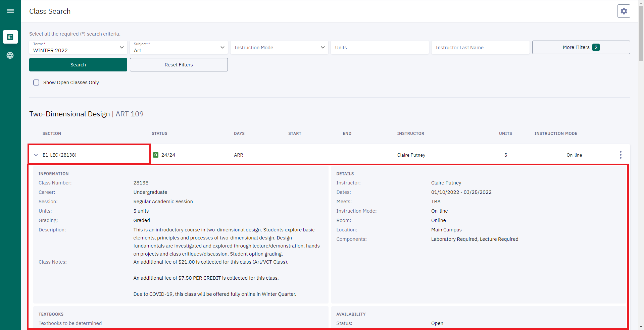
Task: Expand the Instruction Mode dropdown
Action: pos(279,47)
